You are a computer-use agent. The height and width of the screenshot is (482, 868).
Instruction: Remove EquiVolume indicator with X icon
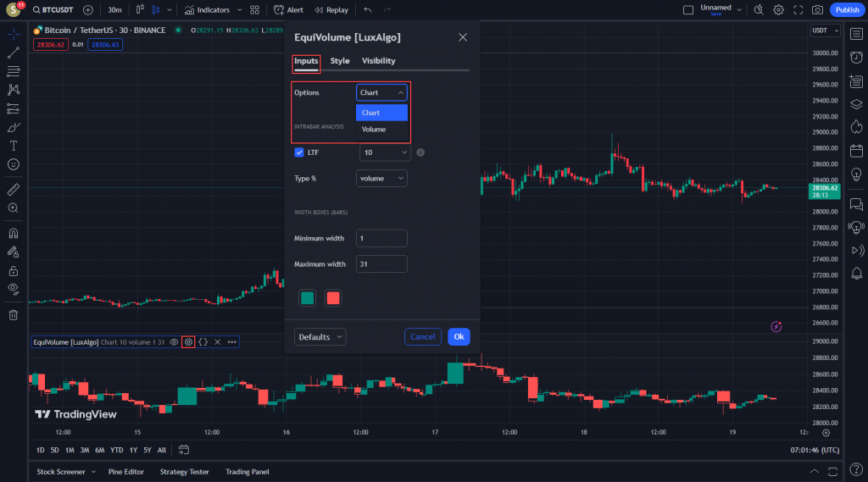pos(218,342)
